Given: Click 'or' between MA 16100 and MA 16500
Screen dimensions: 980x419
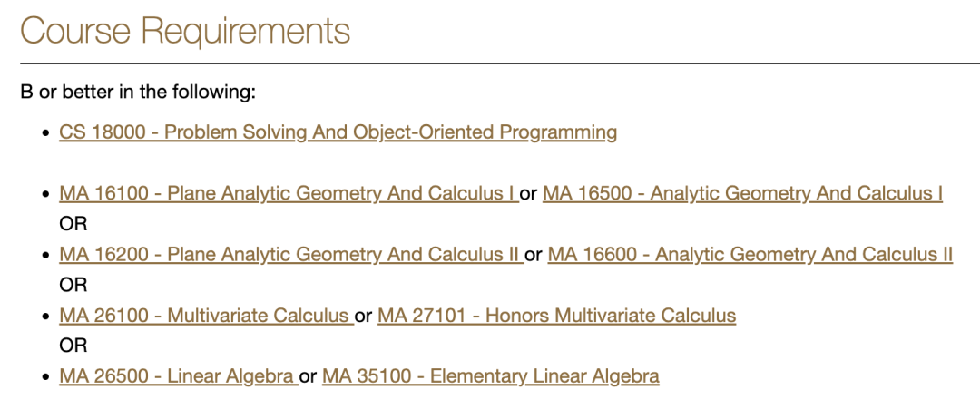Looking at the screenshot, I should pos(529,194).
